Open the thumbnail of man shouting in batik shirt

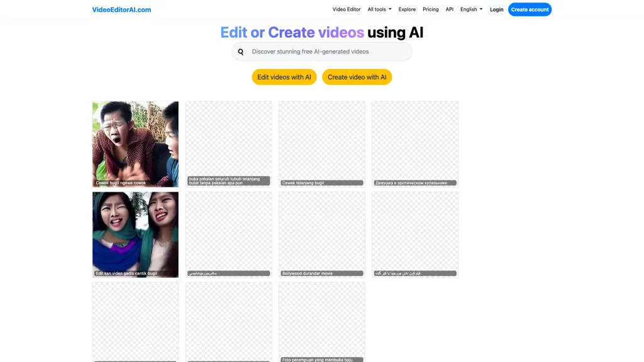click(x=136, y=144)
